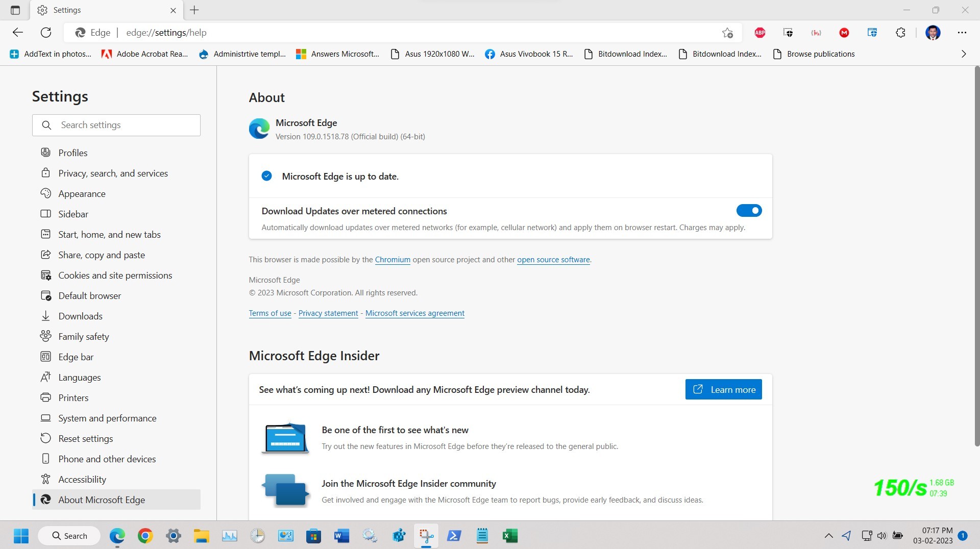
Task: Open the Profiles settings section
Action: click(116, 153)
